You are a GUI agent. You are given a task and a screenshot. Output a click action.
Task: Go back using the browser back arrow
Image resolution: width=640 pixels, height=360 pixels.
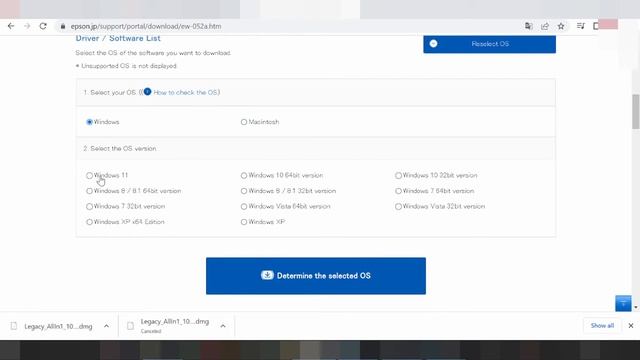tap(11, 26)
